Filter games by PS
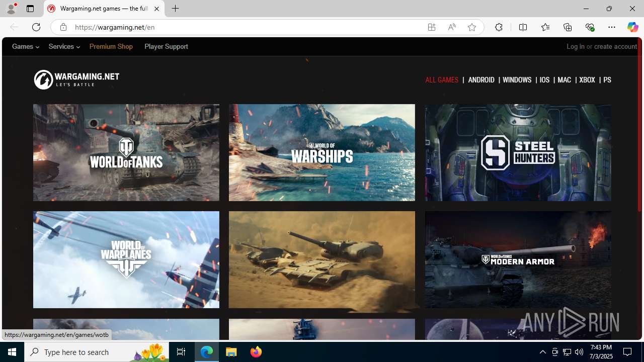 [x=607, y=80]
